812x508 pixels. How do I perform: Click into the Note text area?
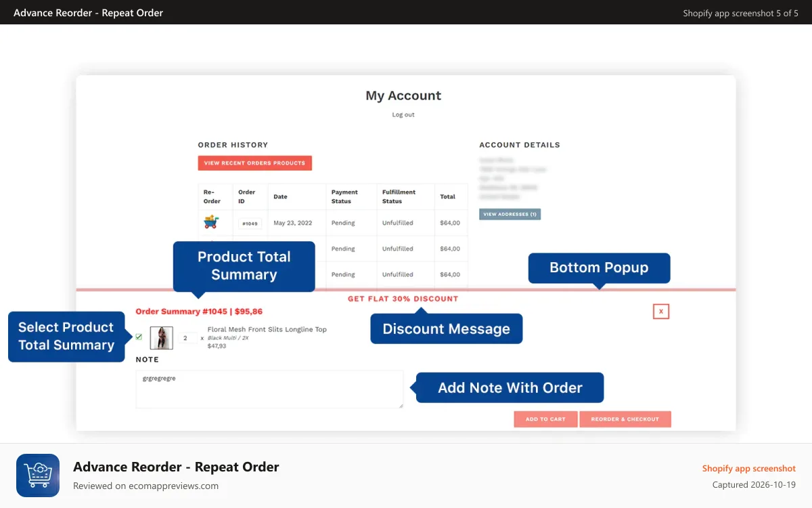pyautogui.click(x=269, y=389)
